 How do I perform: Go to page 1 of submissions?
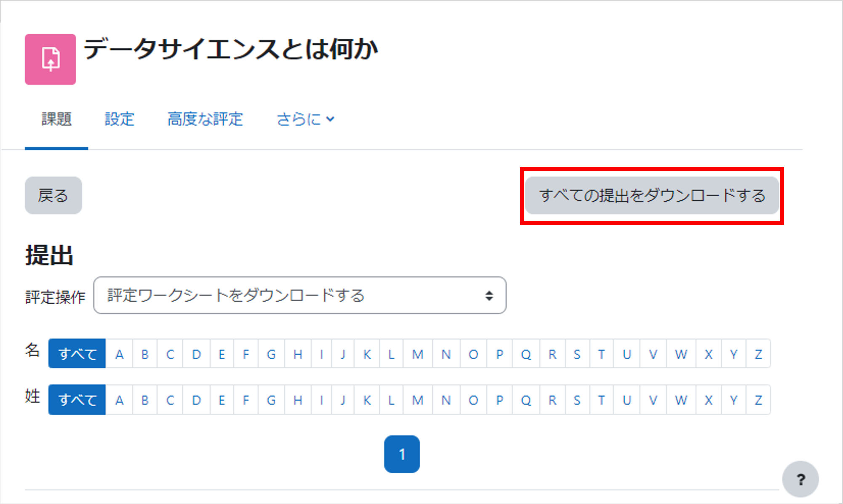pos(402,454)
